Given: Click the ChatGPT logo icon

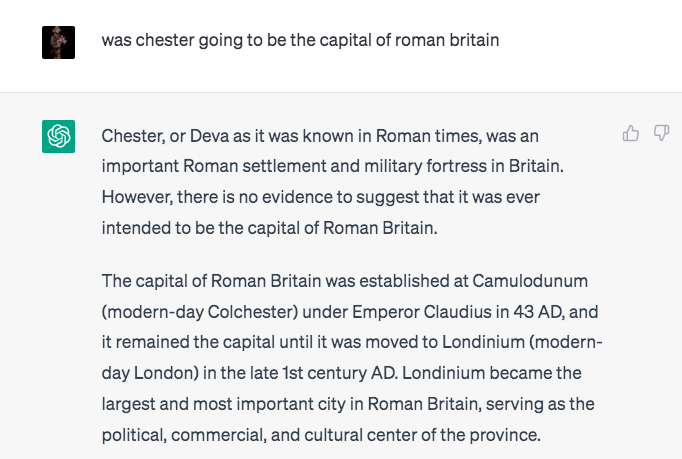Looking at the screenshot, I should (58, 136).
